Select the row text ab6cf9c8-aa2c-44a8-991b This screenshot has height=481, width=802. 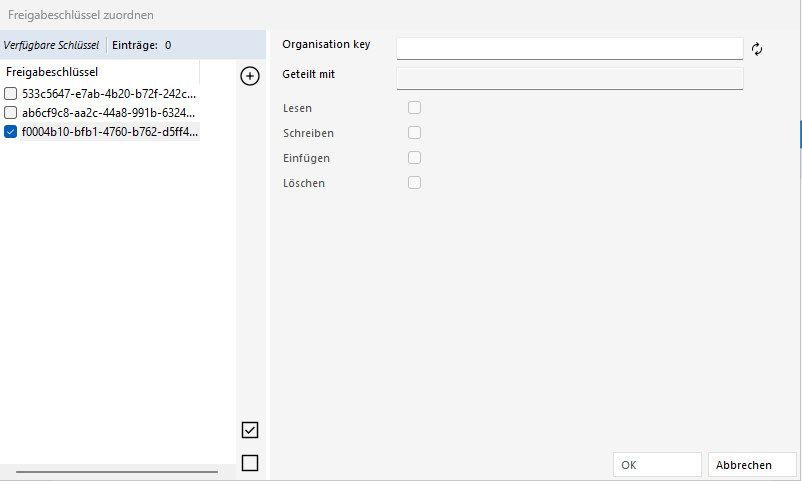pos(109,113)
